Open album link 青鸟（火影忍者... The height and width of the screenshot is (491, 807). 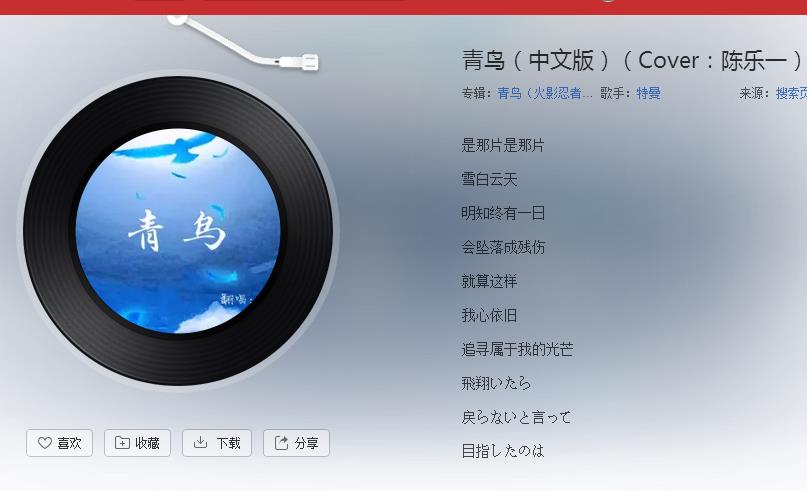click(545, 93)
